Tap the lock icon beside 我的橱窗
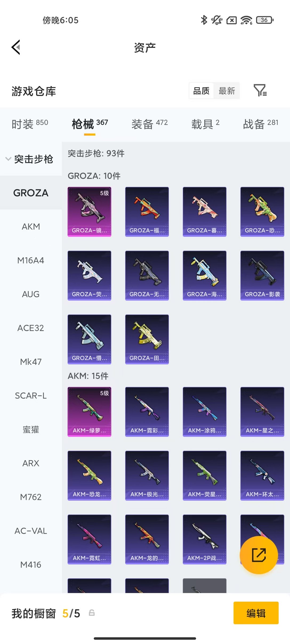290x644 pixels. [x=92, y=613]
